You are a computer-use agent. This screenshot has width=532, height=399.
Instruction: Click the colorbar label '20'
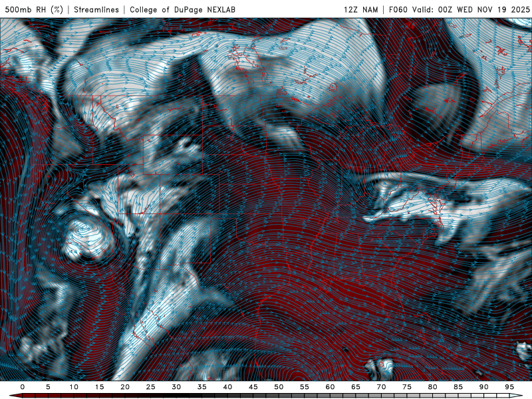pyautogui.click(x=125, y=387)
